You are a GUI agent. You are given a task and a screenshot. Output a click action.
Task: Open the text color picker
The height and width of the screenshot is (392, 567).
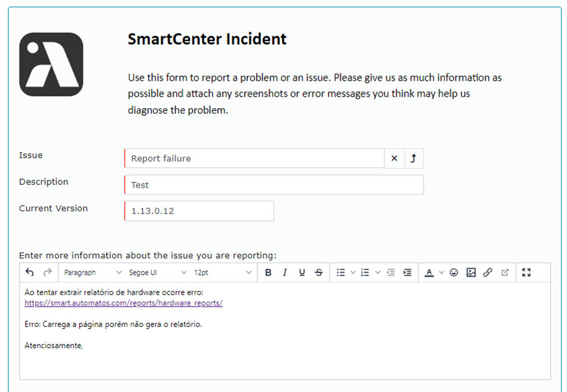pyautogui.click(x=430, y=273)
